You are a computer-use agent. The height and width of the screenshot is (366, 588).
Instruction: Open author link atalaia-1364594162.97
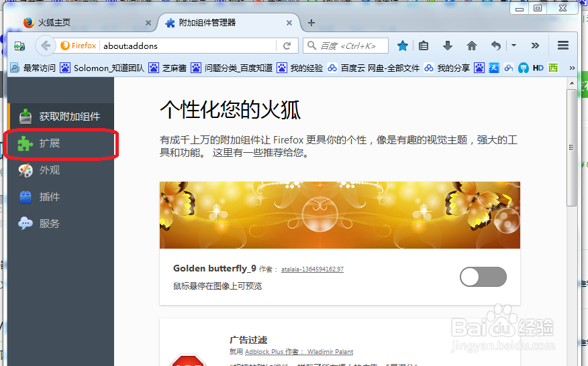coord(312,269)
